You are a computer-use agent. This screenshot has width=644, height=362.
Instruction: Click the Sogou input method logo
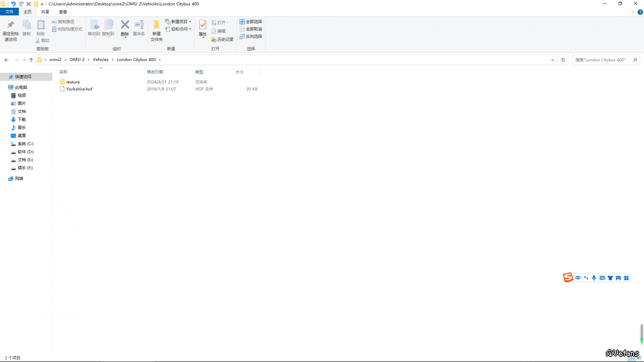tap(568, 278)
